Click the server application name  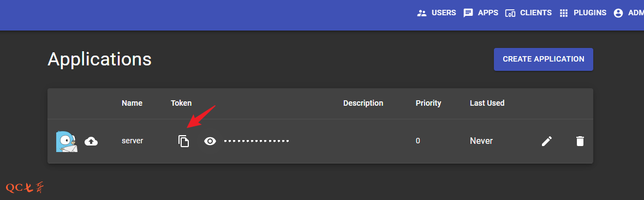point(132,141)
